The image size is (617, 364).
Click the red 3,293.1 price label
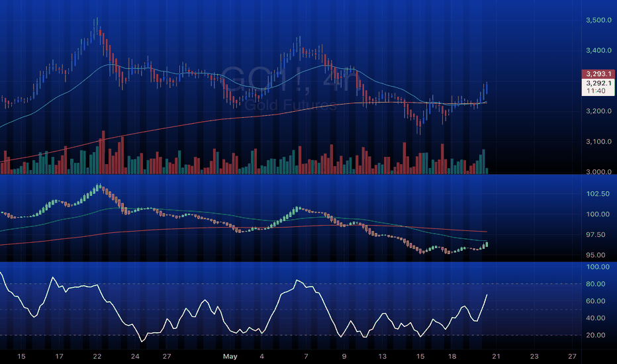coord(598,74)
